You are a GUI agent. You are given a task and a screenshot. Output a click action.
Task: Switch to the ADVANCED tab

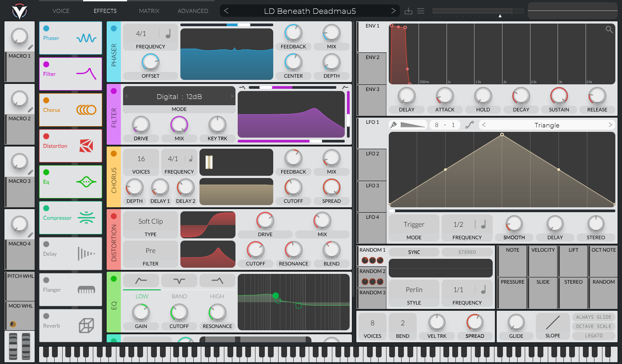pyautogui.click(x=193, y=11)
